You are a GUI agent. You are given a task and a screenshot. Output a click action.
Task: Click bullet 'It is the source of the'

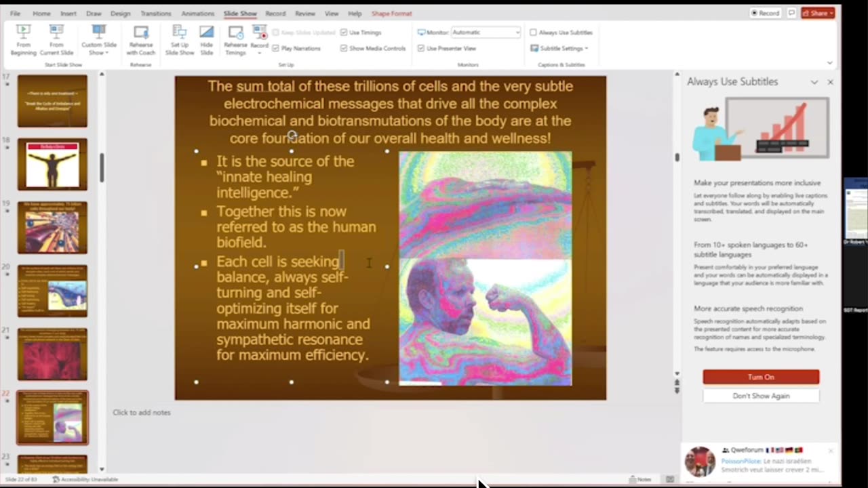point(285,161)
